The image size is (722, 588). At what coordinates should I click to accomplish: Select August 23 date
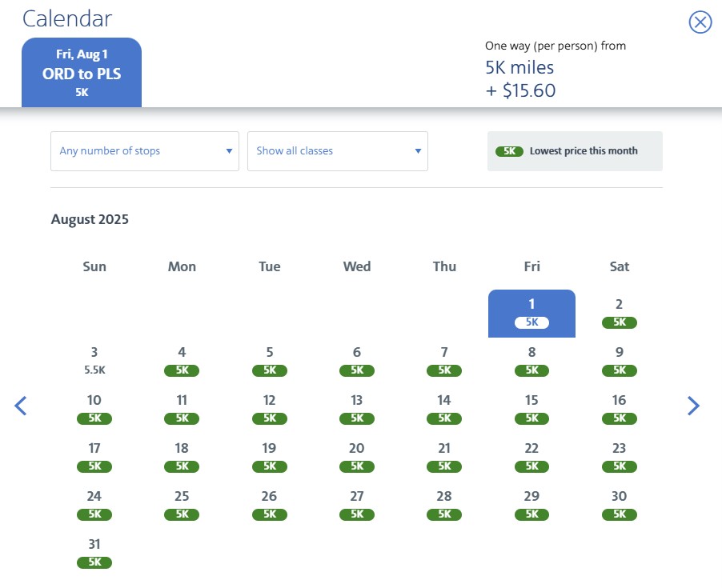point(619,457)
